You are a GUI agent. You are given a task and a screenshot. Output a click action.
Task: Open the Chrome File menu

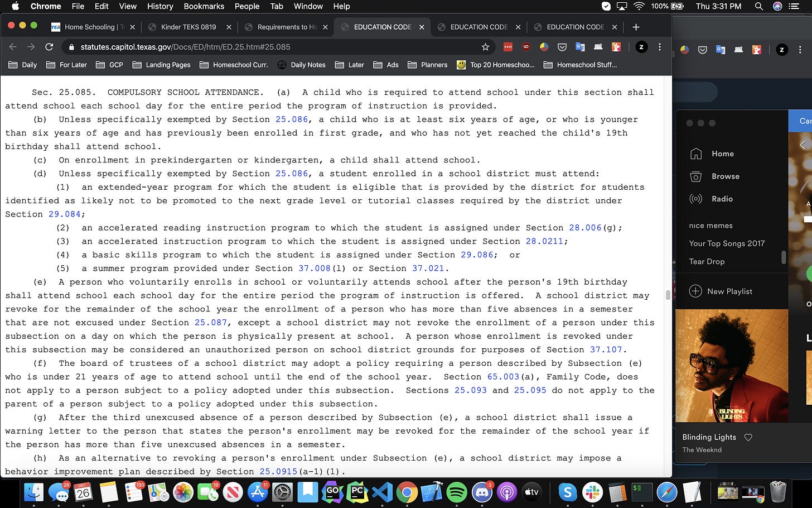click(78, 6)
